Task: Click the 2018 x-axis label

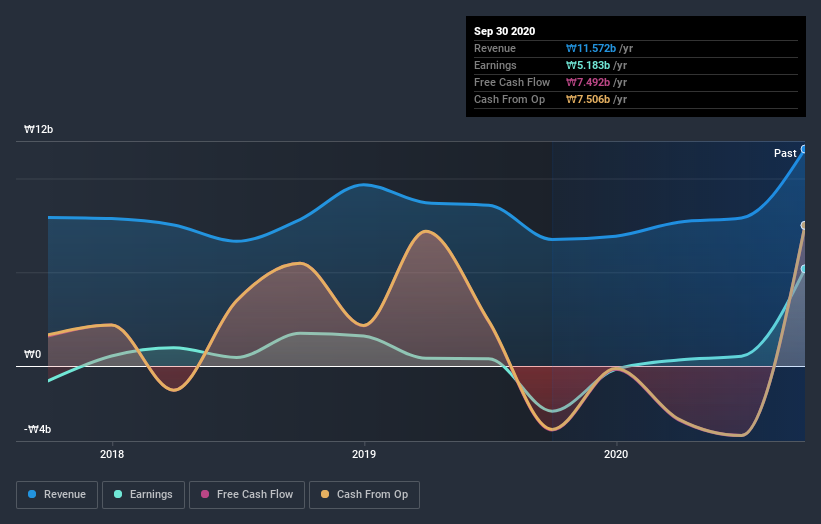Action: (112, 454)
